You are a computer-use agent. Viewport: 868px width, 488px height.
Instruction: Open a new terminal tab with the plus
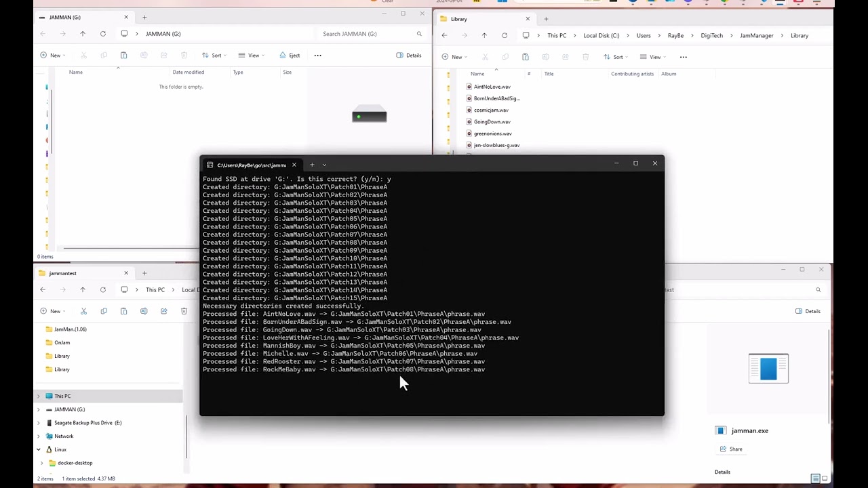coord(312,165)
